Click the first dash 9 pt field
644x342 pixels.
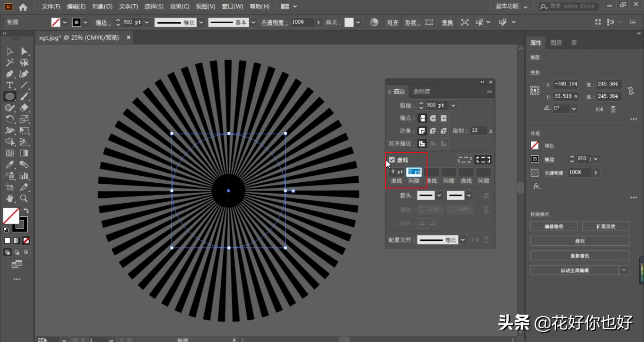397,172
